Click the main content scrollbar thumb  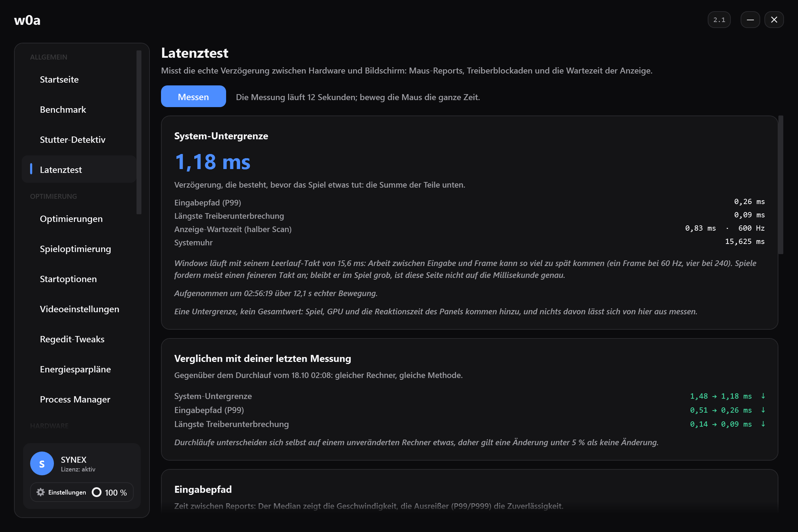(x=781, y=185)
